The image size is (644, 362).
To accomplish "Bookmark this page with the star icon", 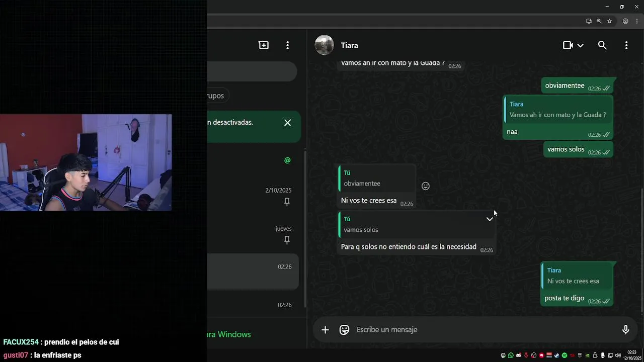I will 609,21.
